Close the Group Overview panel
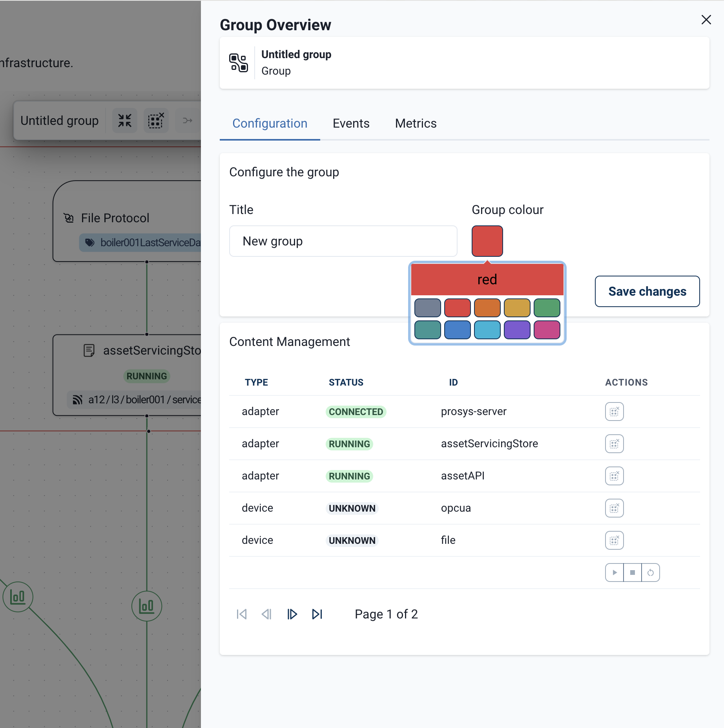 click(x=706, y=20)
